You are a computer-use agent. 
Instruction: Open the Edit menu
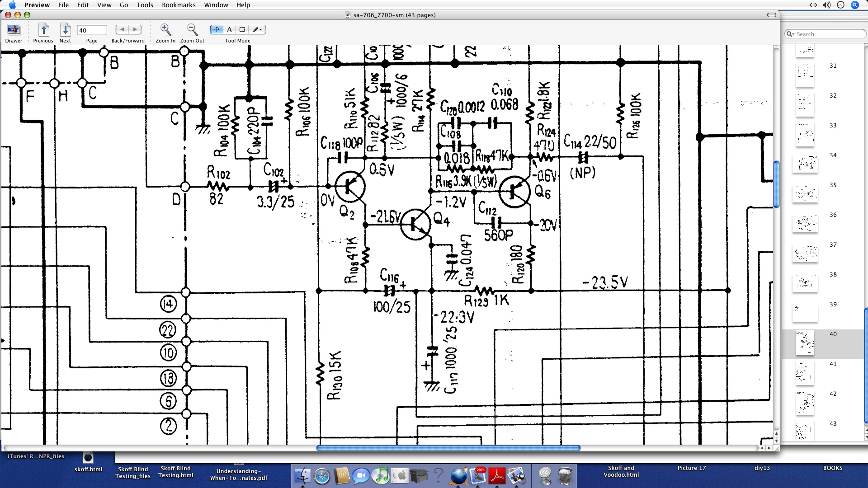pos(83,5)
